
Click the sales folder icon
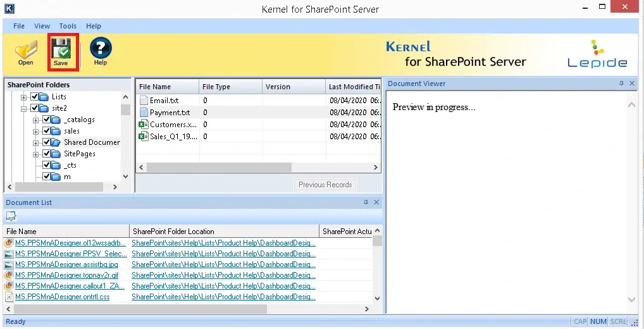click(56, 131)
